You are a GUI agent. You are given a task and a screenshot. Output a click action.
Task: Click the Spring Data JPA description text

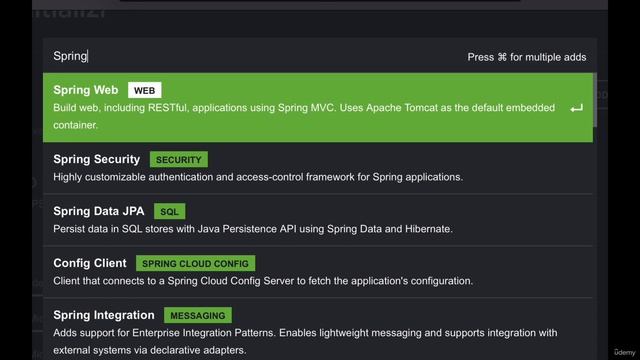(x=253, y=229)
